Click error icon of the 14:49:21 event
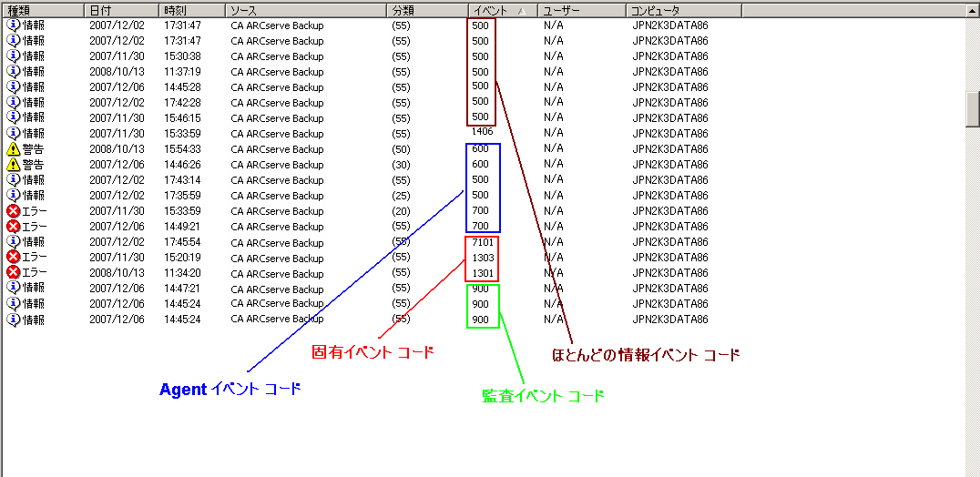The image size is (980, 477). (14, 226)
